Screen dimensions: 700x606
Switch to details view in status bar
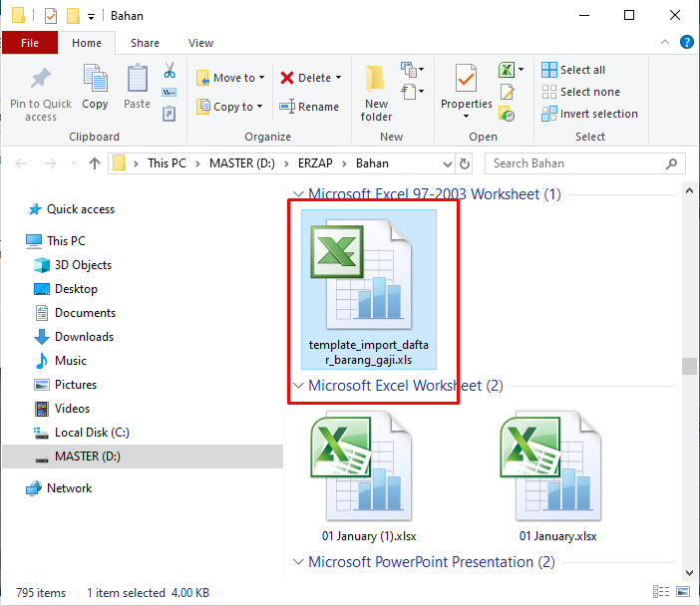click(x=661, y=592)
